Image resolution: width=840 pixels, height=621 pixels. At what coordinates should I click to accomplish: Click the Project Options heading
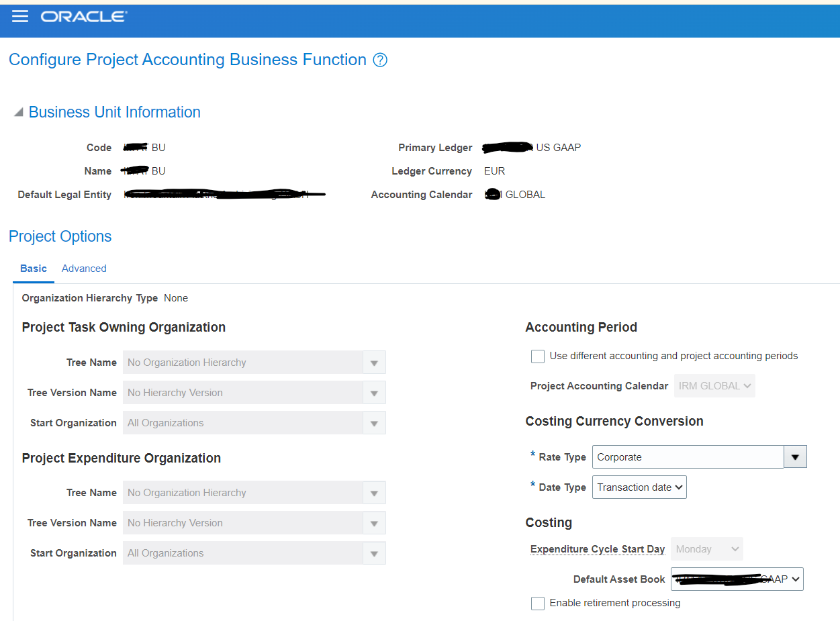point(60,236)
